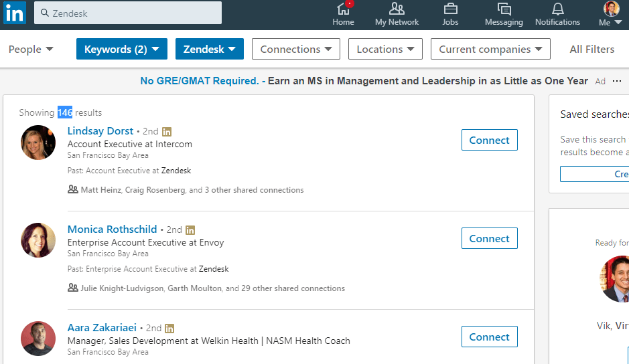The image size is (629, 364).
Task: Open Notifications bell icon
Action: [x=557, y=9]
